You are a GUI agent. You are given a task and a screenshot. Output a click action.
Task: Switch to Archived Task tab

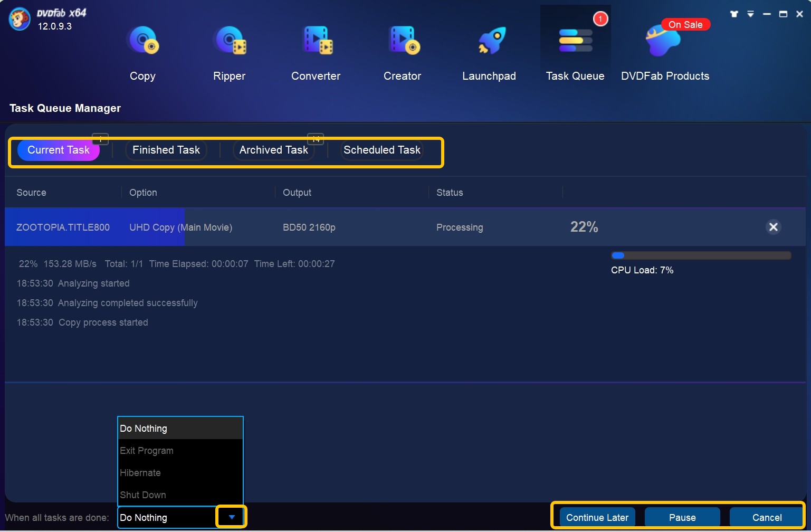273,150
